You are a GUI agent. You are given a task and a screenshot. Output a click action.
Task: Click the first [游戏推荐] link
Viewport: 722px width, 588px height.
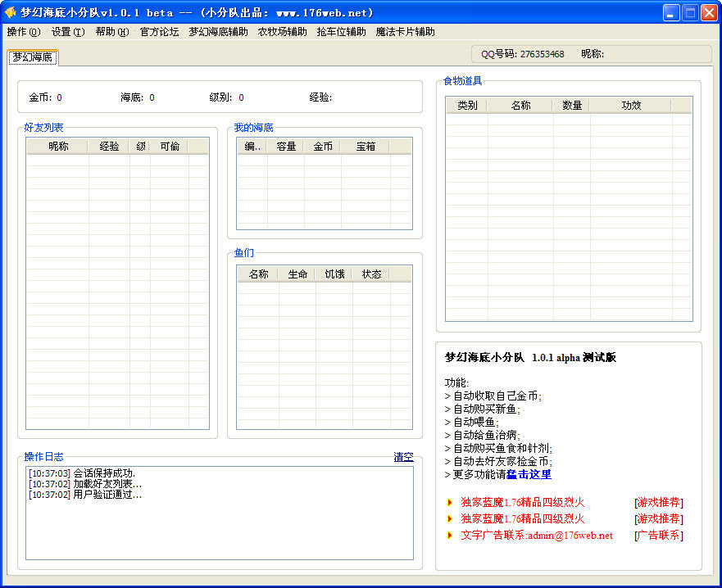[658, 502]
